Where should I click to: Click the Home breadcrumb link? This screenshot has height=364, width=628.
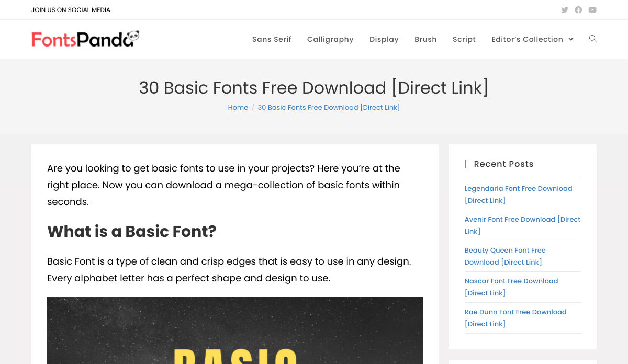(238, 107)
